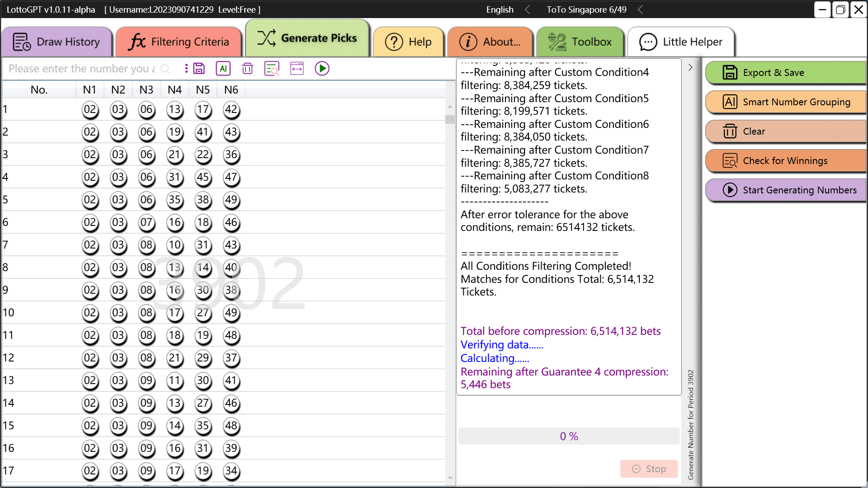Click the magnifier search icon
The image size is (868, 488).
point(165,69)
